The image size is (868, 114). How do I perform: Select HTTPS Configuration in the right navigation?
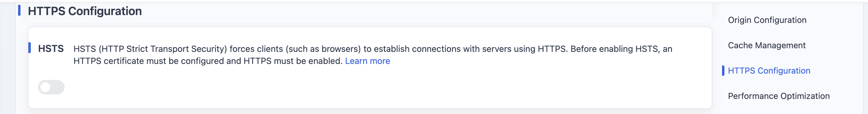(769, 71)
